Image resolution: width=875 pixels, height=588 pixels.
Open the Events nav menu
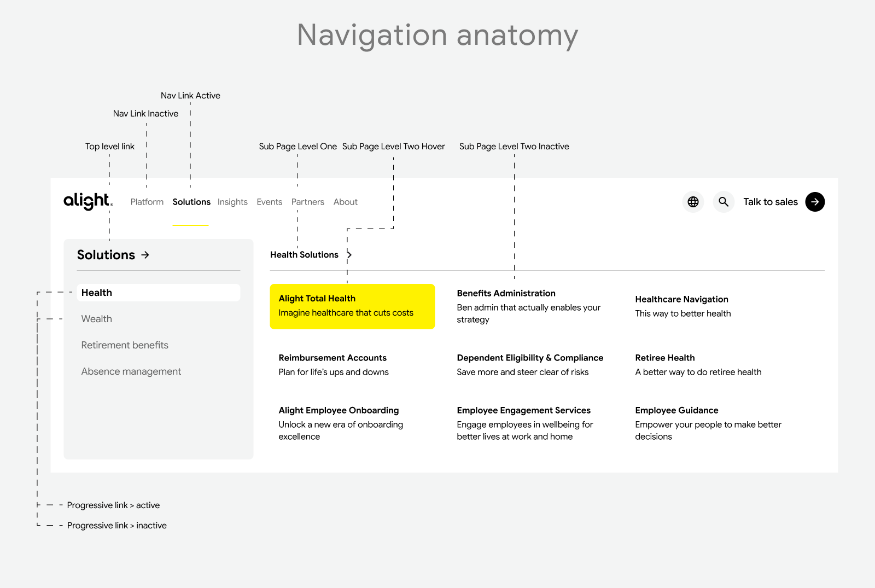click(270, 202)
